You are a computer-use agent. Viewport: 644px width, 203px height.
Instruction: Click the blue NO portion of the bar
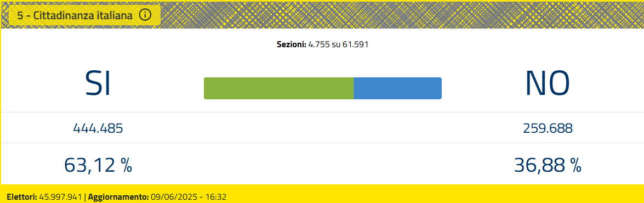tap(397, 88)
